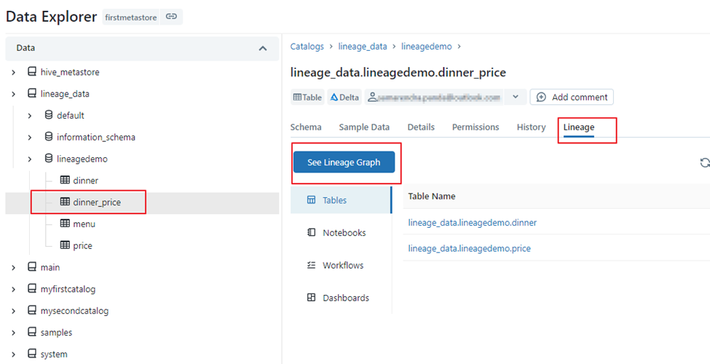Click See Lineage Graph button

click(344, 162)
